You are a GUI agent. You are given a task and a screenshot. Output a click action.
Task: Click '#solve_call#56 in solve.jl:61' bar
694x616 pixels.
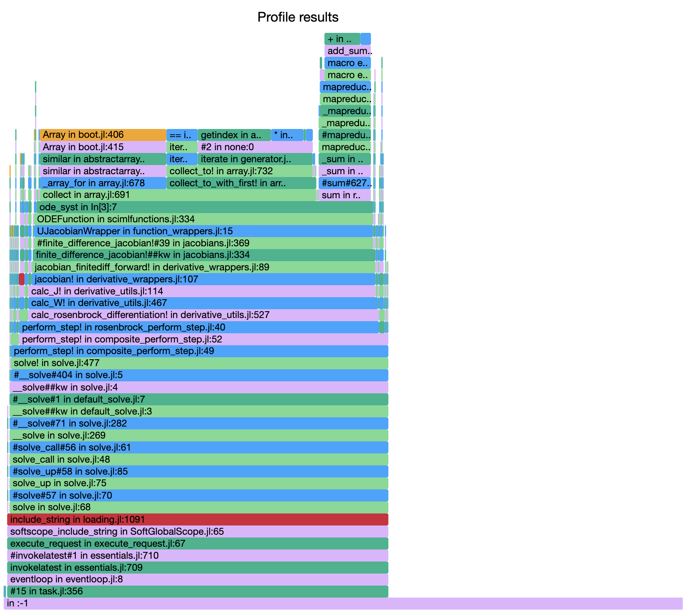click(x=199, y=447)
